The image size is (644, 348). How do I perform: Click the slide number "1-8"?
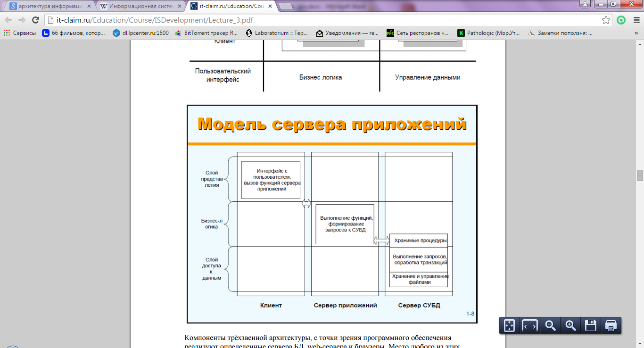tap(471, 314)
